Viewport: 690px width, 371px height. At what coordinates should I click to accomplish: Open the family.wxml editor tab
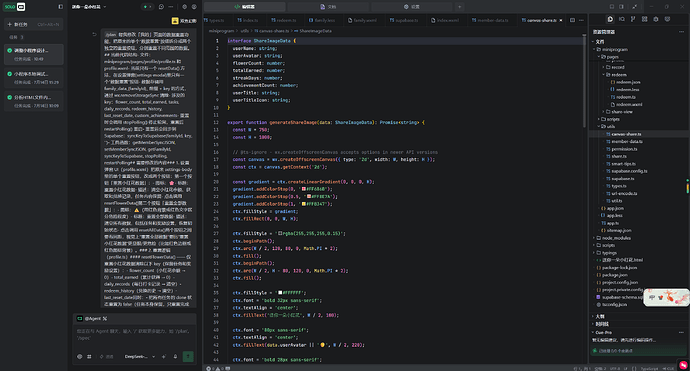[364, 20]
